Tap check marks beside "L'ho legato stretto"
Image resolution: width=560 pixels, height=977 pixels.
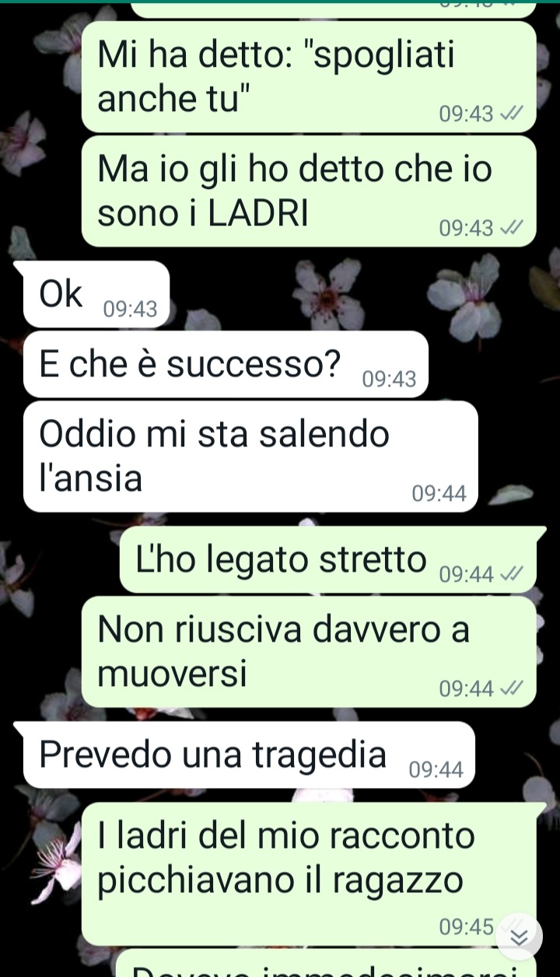tap(513, 575)
